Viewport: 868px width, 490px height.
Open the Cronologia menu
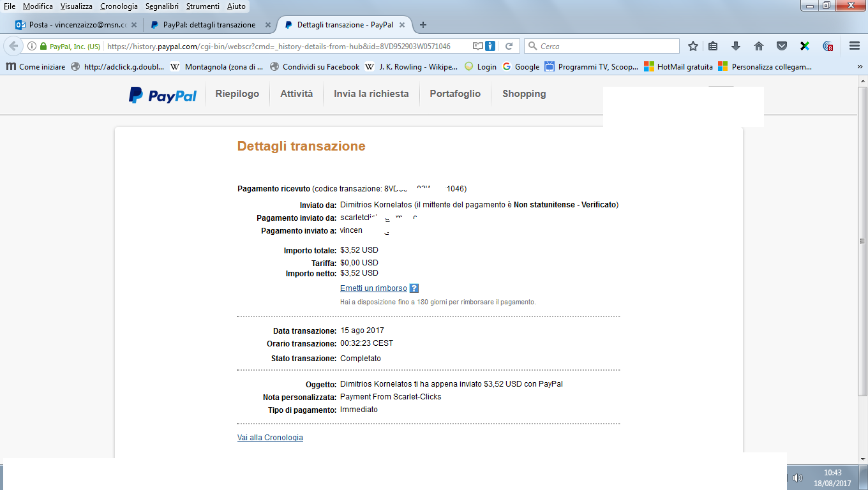pos(119,6)
